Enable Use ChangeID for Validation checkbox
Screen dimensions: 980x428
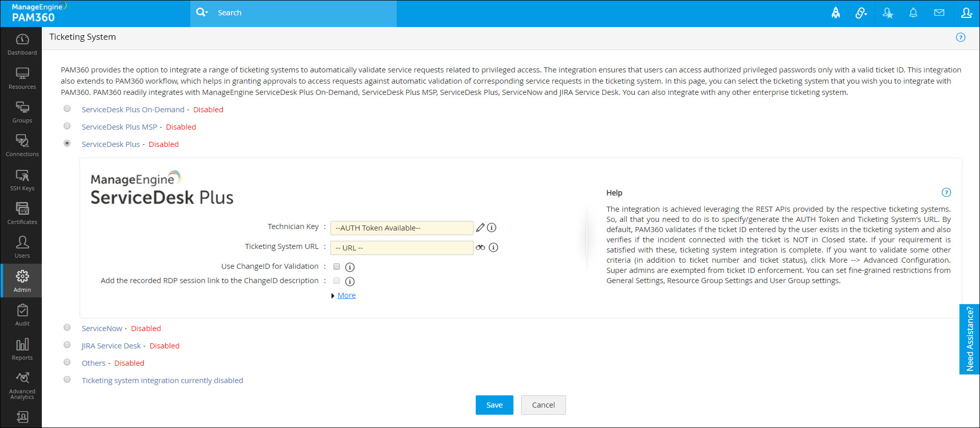pos(337,266)
